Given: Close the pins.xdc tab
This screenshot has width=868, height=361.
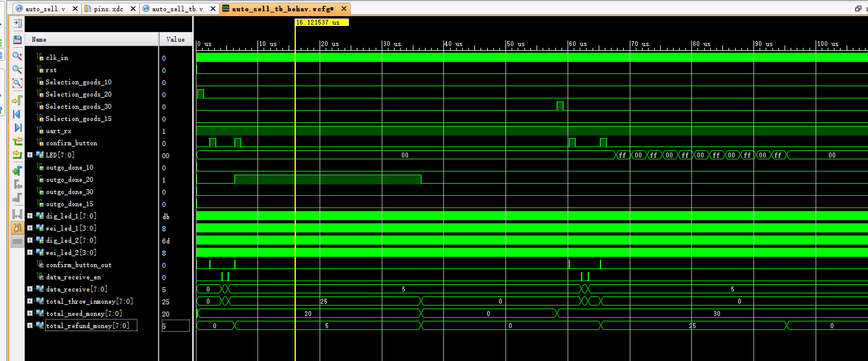Looking at the screenshot, I should click(133, 9).
